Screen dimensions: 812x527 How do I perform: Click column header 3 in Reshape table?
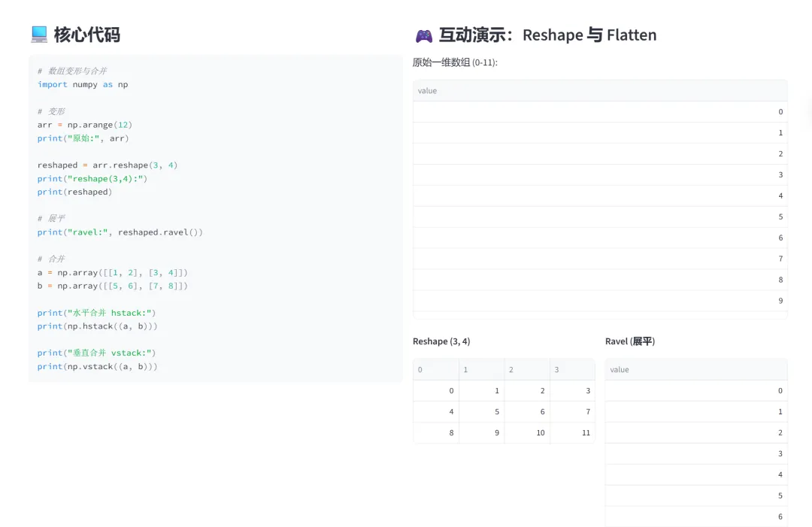click(572, 370)
